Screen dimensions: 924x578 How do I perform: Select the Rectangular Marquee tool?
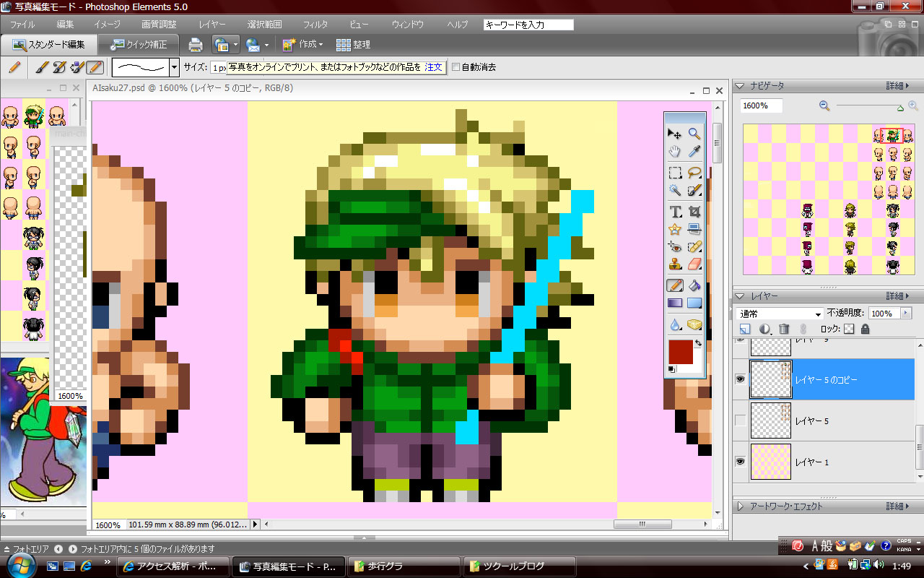tap(675, 173)
